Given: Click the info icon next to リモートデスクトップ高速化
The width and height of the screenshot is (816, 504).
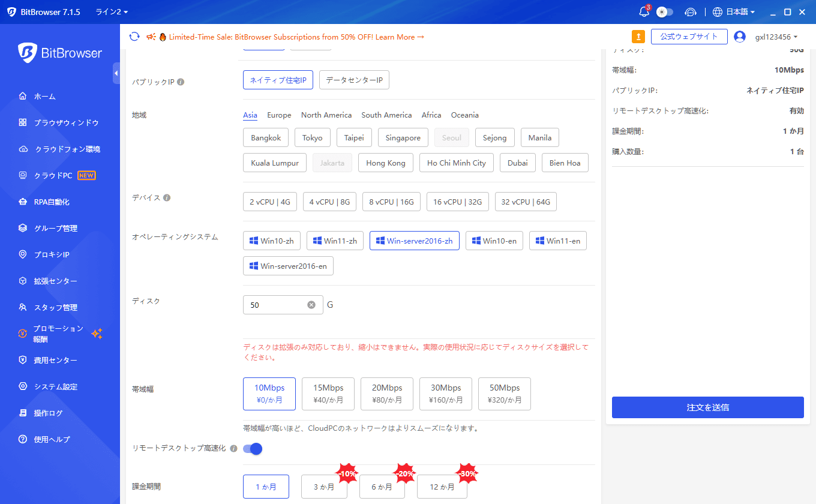Looking at the screenshot, I should point(234,448).
